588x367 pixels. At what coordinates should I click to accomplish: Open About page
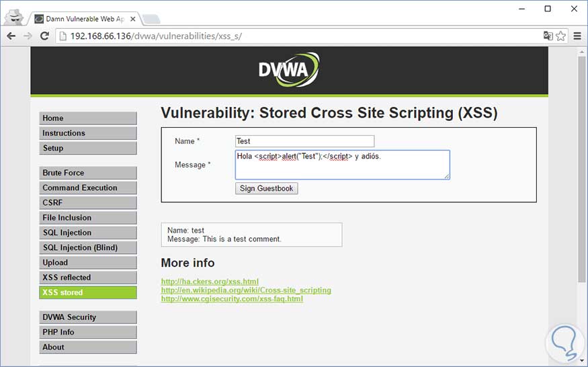88,347
